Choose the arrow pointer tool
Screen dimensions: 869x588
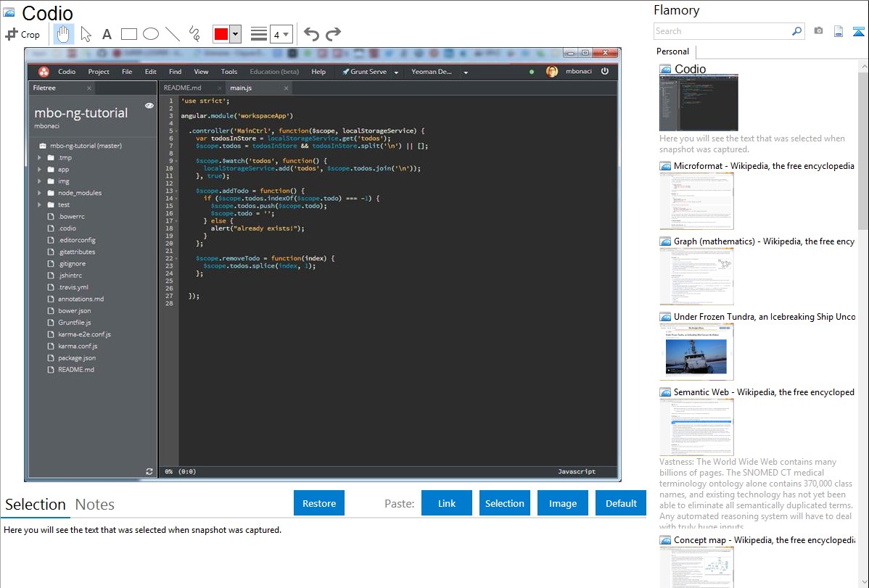pyautogui.click(x=86, y=34)
